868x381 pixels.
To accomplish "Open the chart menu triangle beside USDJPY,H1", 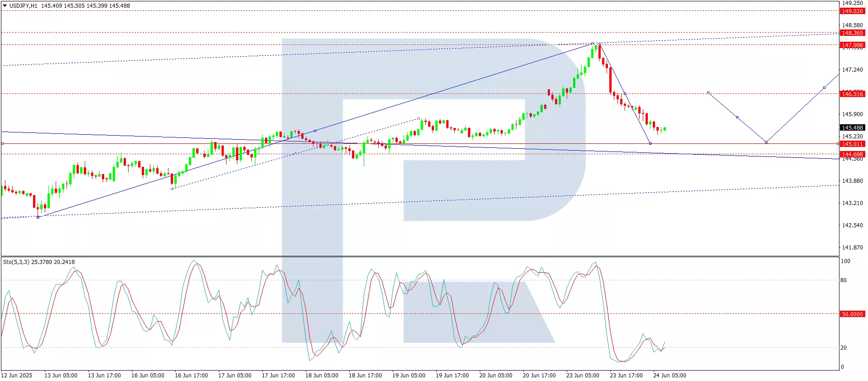I will (5, 6).
